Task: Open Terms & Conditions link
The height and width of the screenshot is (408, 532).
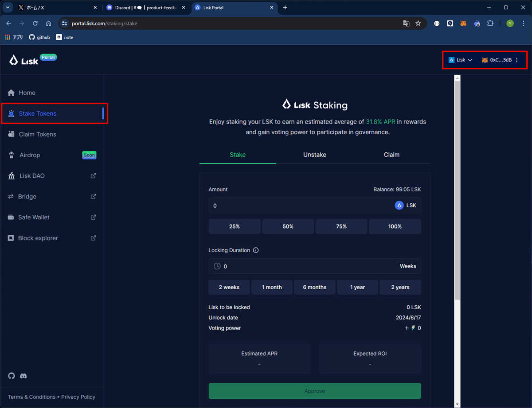Action: pos(31,397)
